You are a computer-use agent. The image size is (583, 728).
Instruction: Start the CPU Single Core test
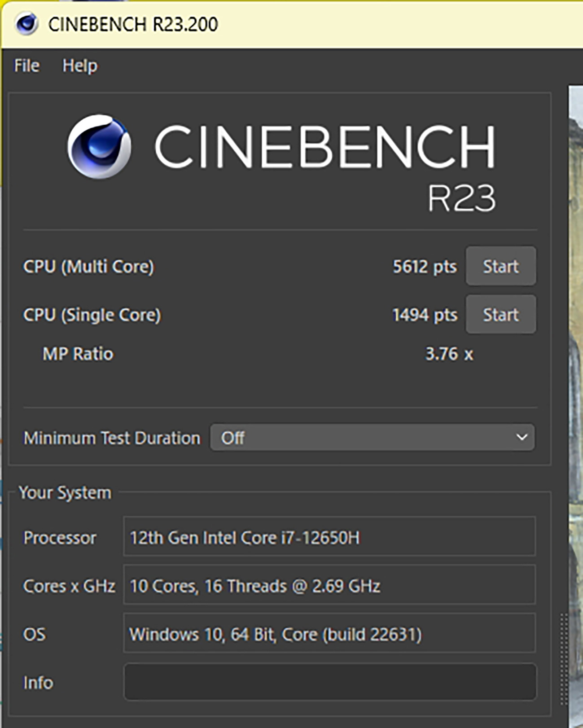(500, 315)
